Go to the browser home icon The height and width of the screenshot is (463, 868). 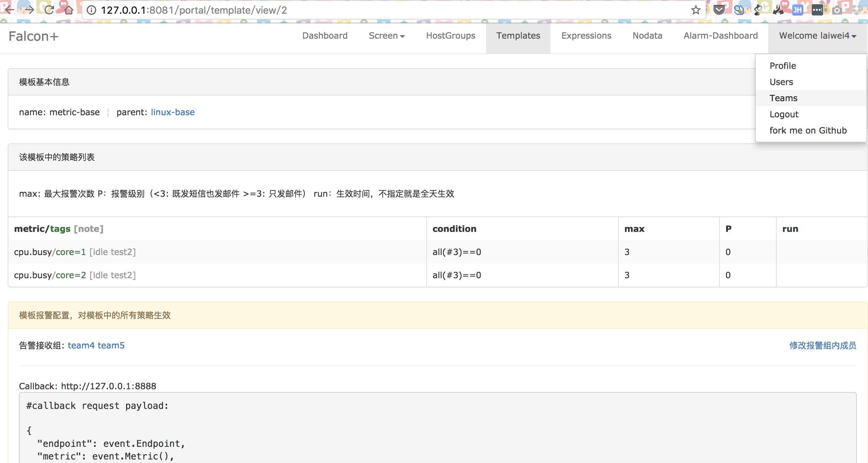[x=69, y=10]
